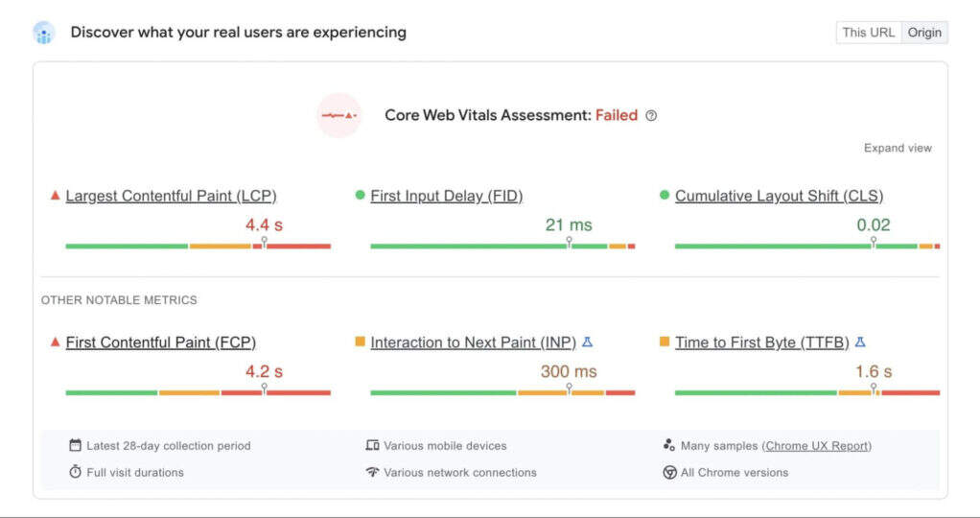Click the stopwatch icon for visit durations
This screenshot has width=980, height=518.
tap(75, 472)
